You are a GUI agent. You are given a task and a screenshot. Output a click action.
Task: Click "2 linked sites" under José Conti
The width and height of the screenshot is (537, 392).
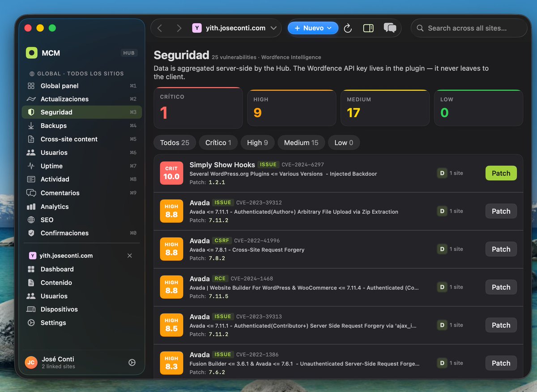click(x=58, y=367)
